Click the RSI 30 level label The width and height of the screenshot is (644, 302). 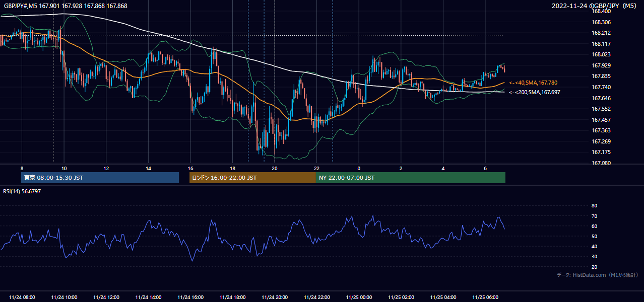tap(594, 257)
